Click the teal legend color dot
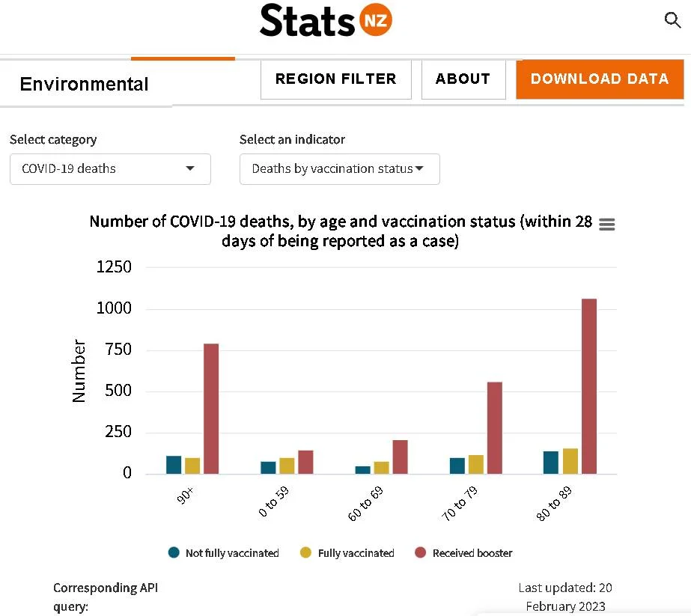Viewport: 691px width, 616px height. [x=174, y=552]
